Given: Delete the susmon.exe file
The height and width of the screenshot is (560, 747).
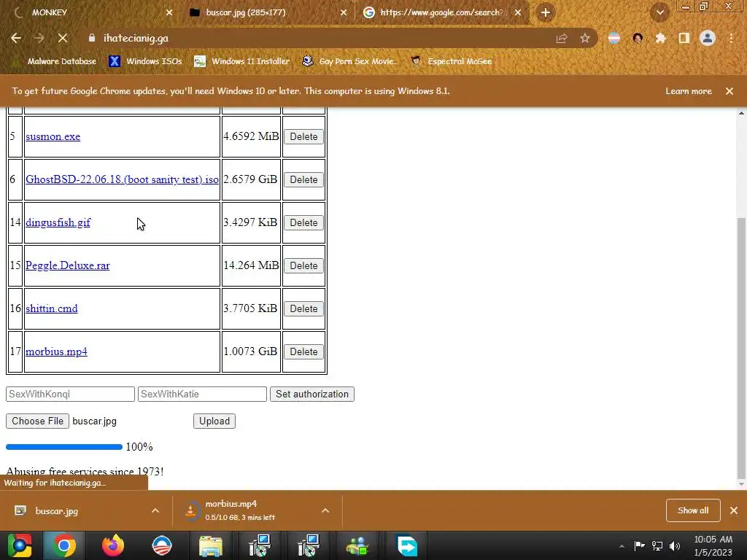Looking at the screenshot, I should [304, 136].
